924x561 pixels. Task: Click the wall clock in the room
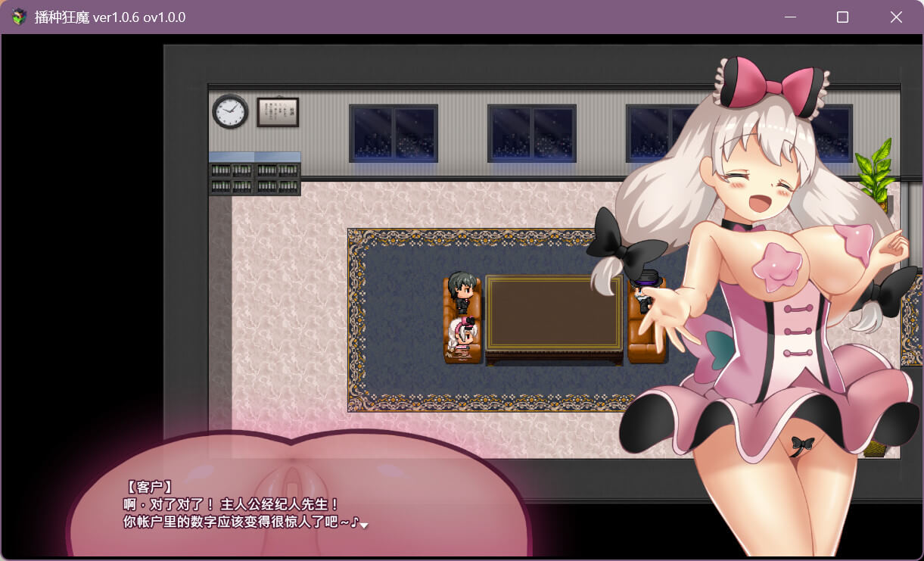click(x=230, y=112)
